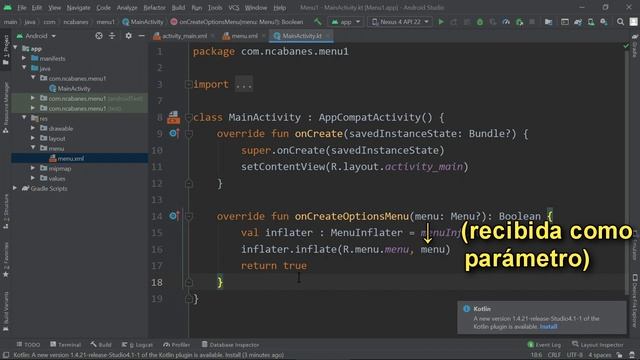Click CRLF line separator in status bar

coord(554,355)
